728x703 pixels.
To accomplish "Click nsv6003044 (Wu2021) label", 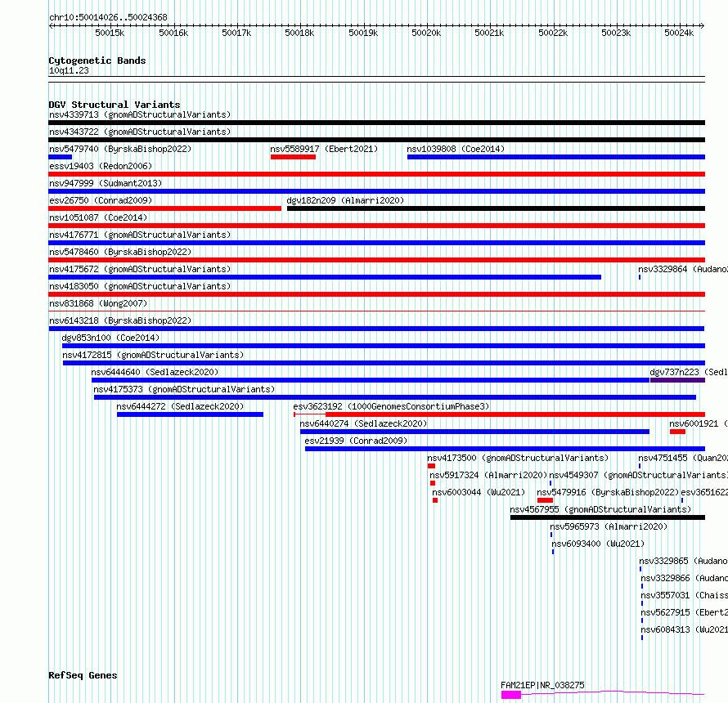I will (479, 492).
